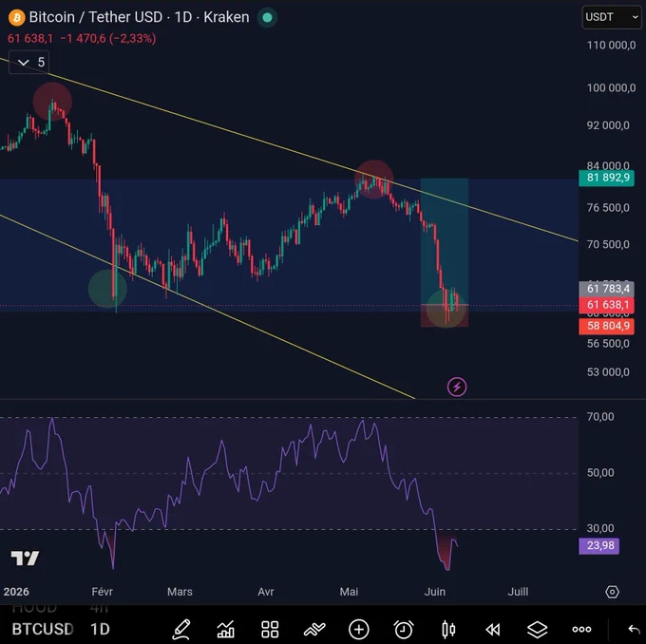The height and width of the screenshot is (644, 646).
Task: Click the 30,00 RSI scale label
Action: pos(600,528)
